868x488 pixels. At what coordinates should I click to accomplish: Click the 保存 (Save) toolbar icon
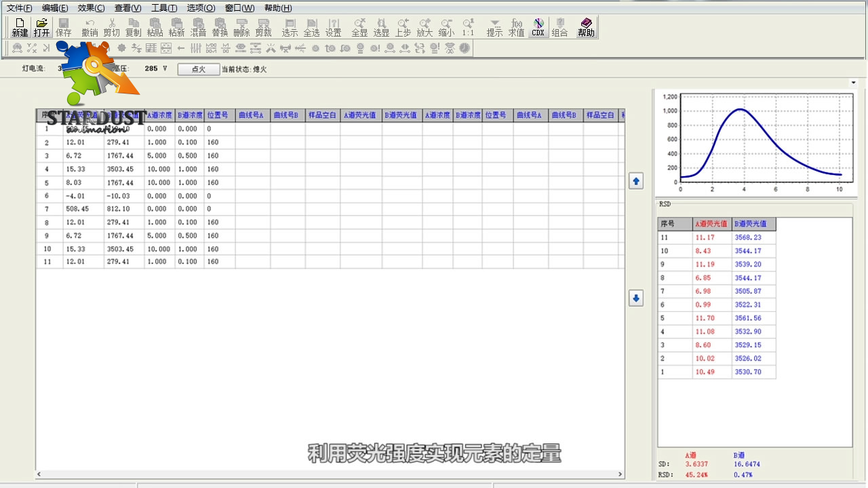coord(63,27)
